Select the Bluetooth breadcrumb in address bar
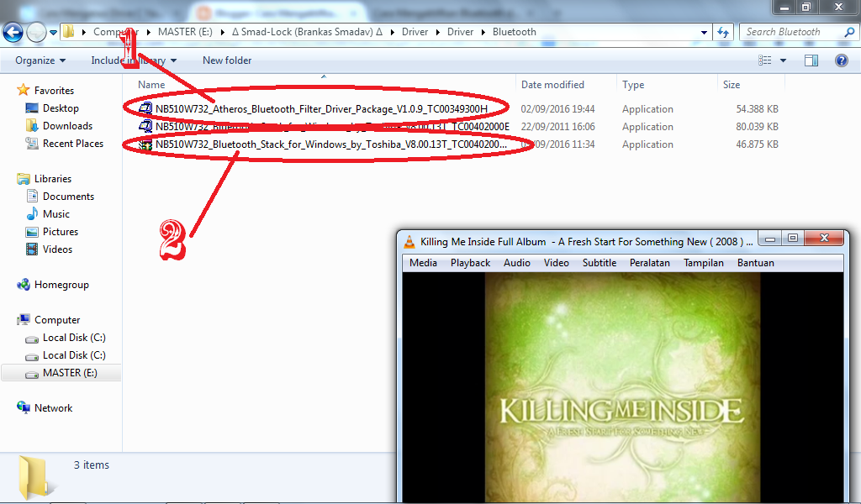 (x=514, y=32)
